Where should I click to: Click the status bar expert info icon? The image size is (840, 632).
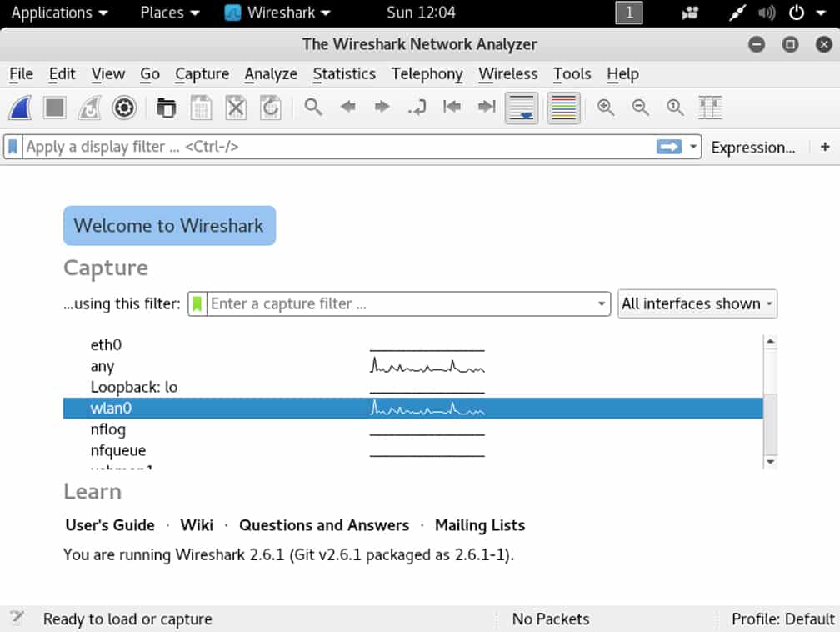click(17, 618)
